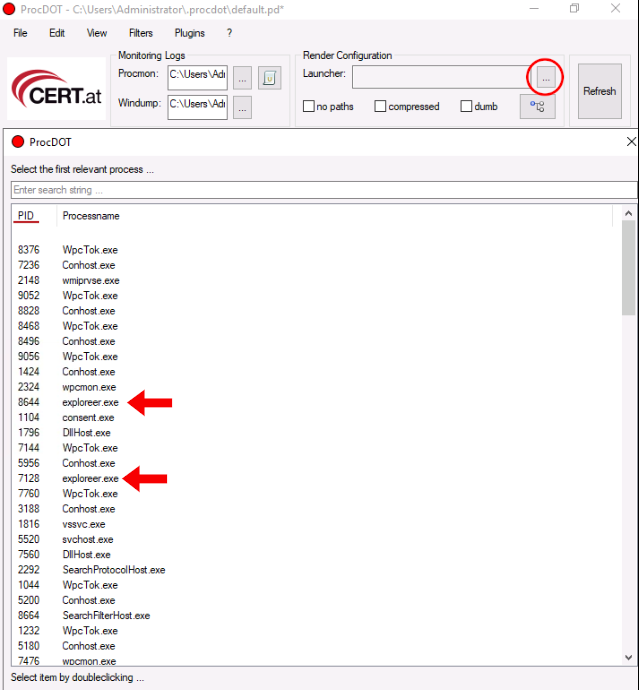Open the File menu
This screenshot has height=690, width=639.
[x=20, y=33]
